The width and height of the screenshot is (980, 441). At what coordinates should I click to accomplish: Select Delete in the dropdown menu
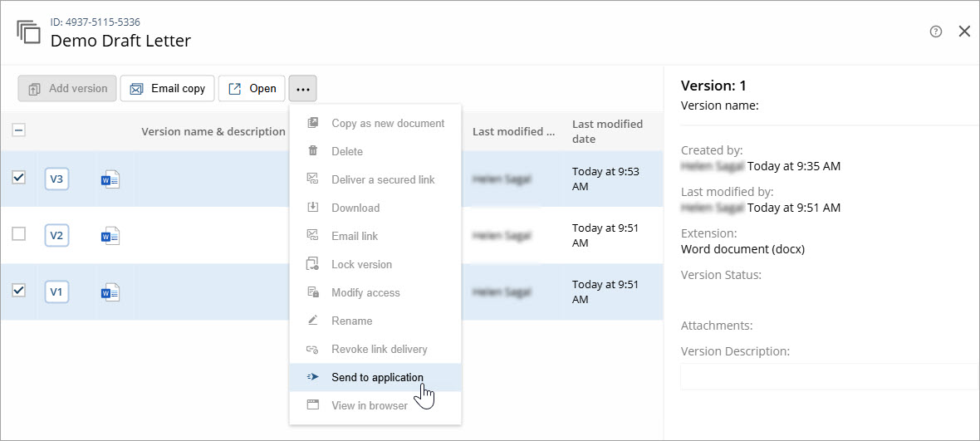click(x=375, y=152)
